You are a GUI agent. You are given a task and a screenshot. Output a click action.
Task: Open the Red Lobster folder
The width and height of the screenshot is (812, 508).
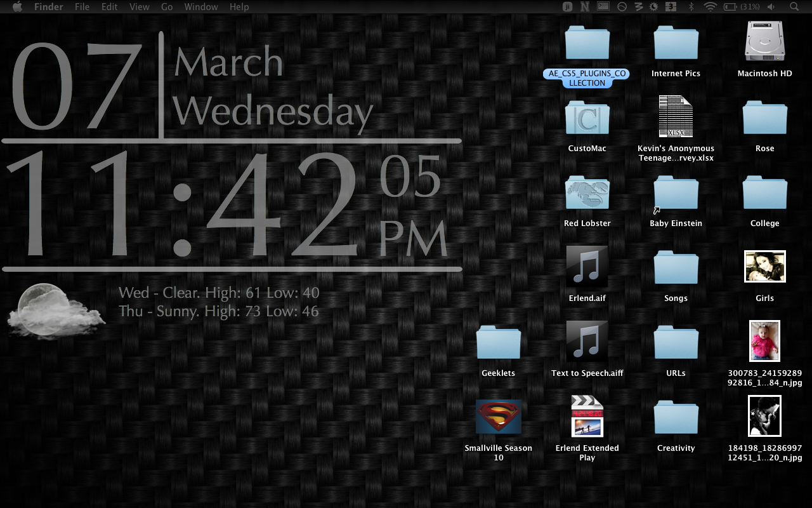tap(587, 192)
